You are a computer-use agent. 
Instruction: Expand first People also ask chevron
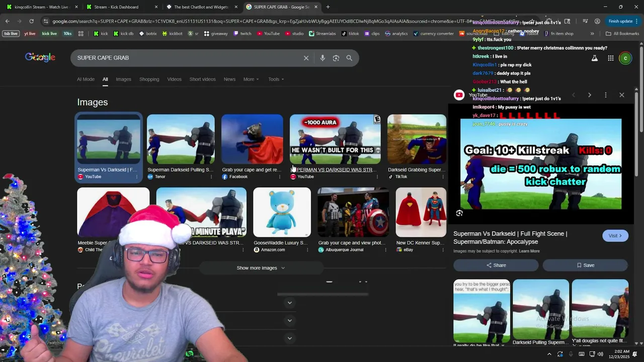point(289,303)
